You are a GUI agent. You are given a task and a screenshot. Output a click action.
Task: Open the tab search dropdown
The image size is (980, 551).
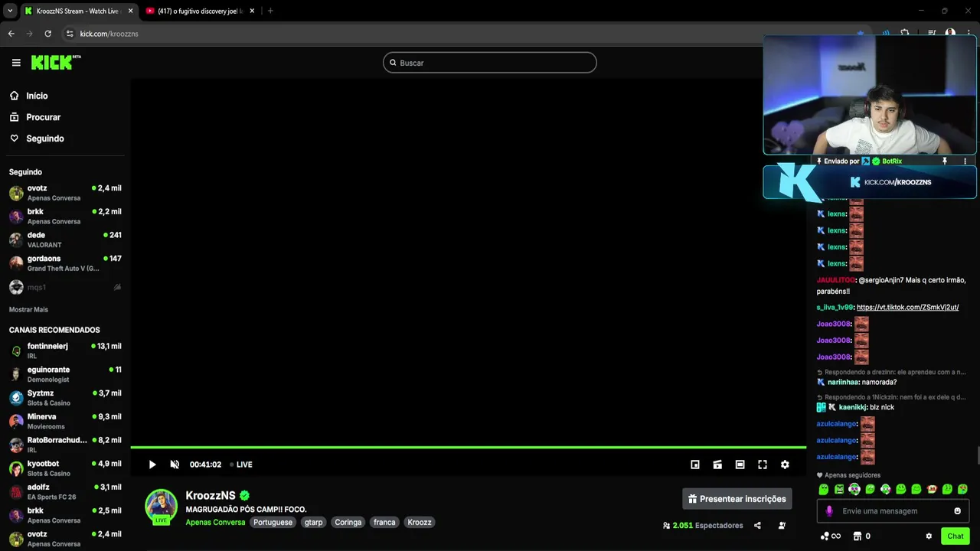(10, 11)
